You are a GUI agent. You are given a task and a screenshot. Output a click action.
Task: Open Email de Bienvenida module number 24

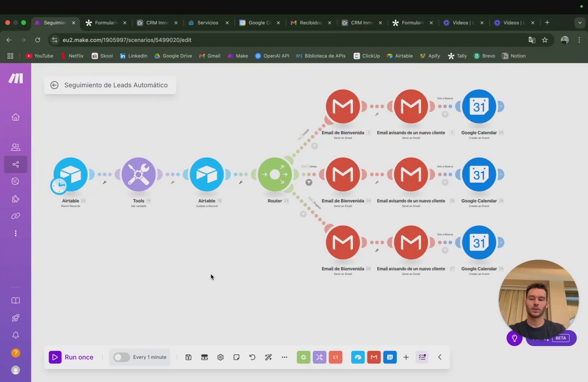[343, 174]
